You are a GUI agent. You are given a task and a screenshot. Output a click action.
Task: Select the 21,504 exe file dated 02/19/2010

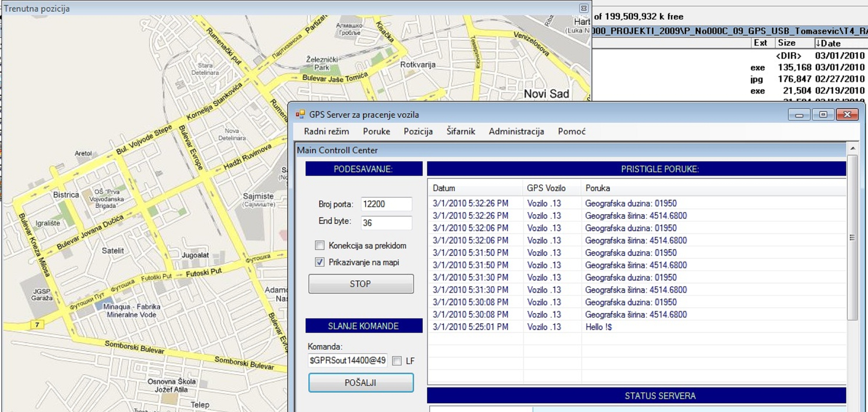731,91
